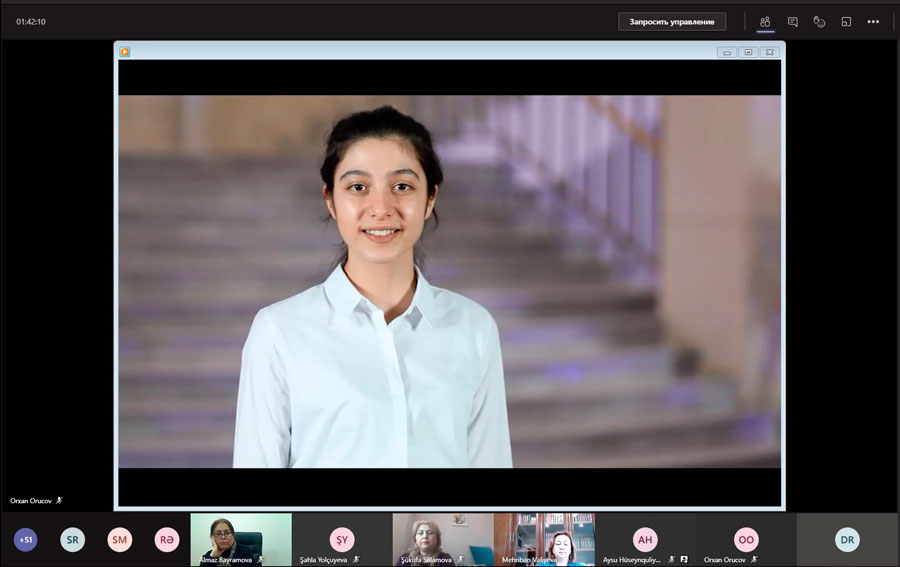
Task: Click Almaz Bayramova's video tile
Action: pyautogui.click(x=241, y=539)
